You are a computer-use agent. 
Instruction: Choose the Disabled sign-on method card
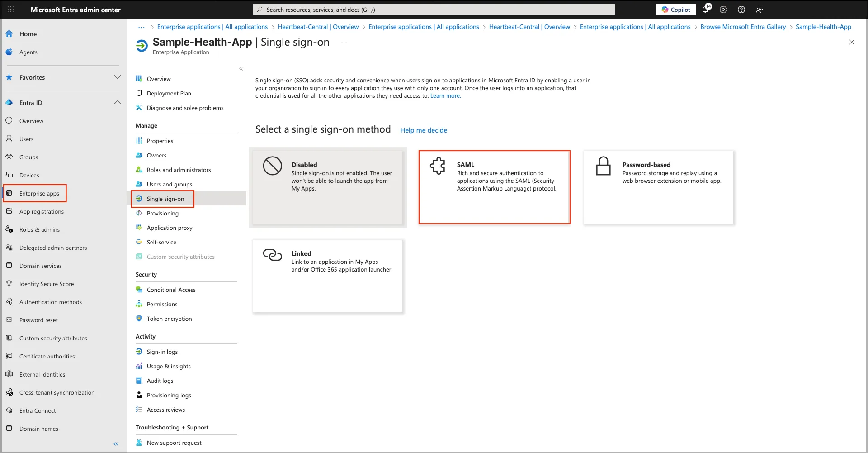(x=327, y=187)
